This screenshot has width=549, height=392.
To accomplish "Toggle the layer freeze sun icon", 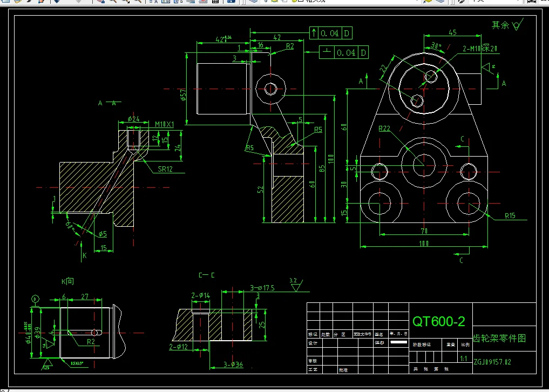I will 274,1.
